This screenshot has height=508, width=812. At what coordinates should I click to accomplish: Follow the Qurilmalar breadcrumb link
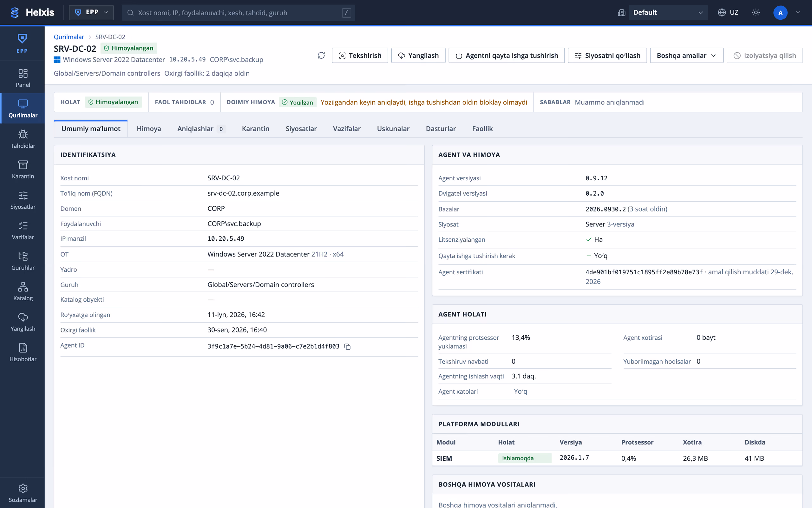click(x=69, y=37)
